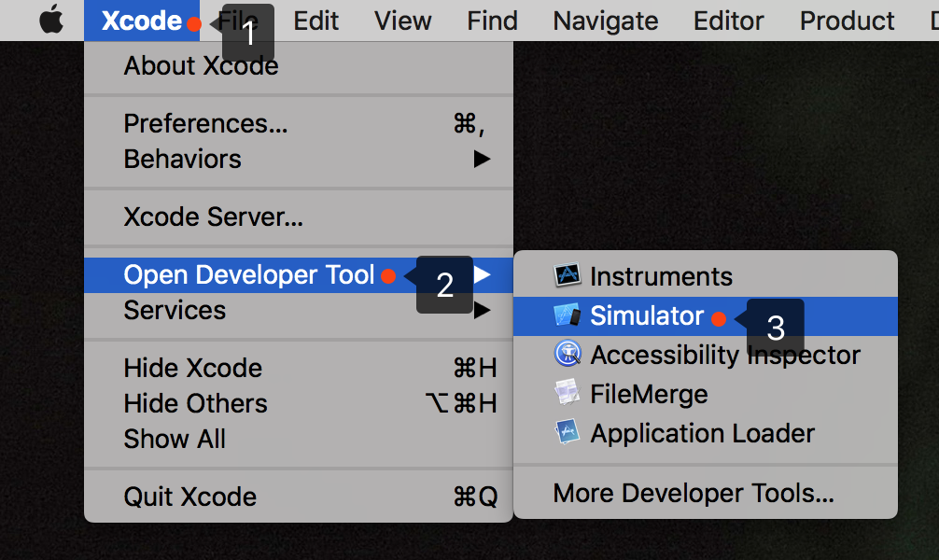Screen dimensions: 939x560
Task: Open the Xcode menu
Action: click(141, 21)
